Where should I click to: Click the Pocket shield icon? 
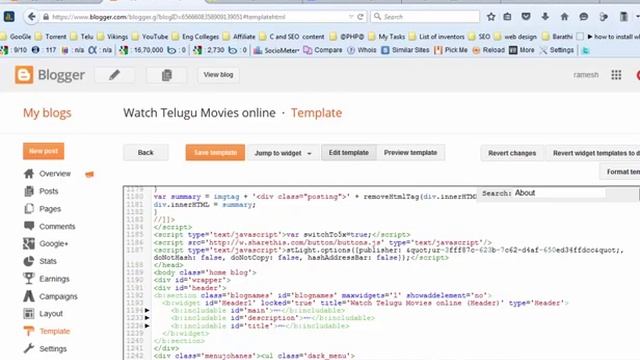[526, 17]
